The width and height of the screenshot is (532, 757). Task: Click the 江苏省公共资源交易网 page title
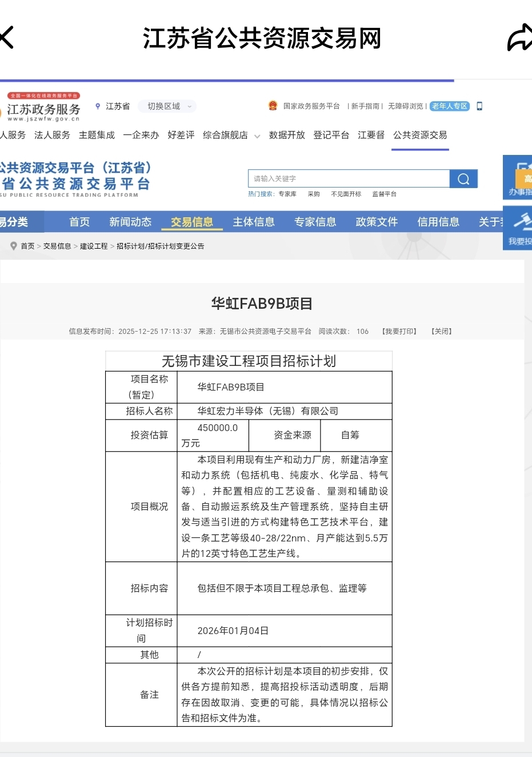point(262,38)
